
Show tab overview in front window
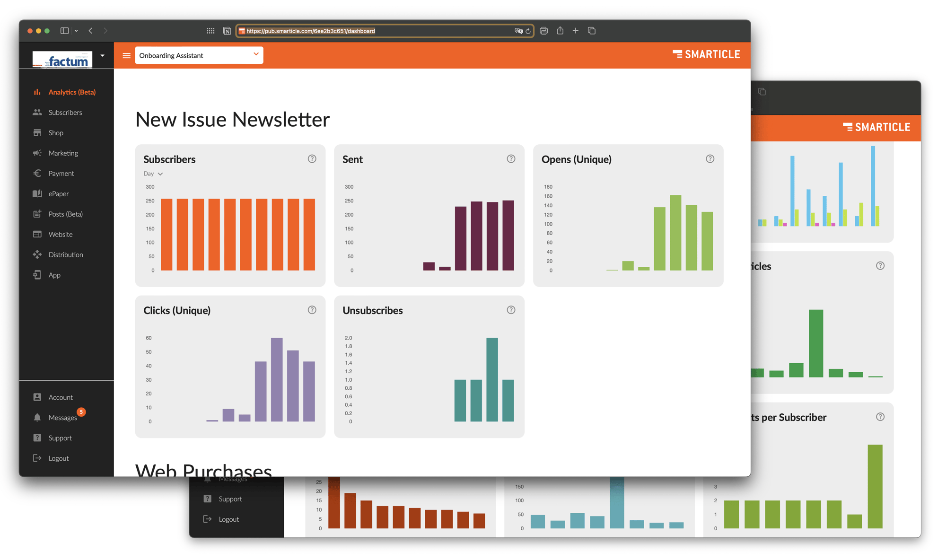coord(592,31)
